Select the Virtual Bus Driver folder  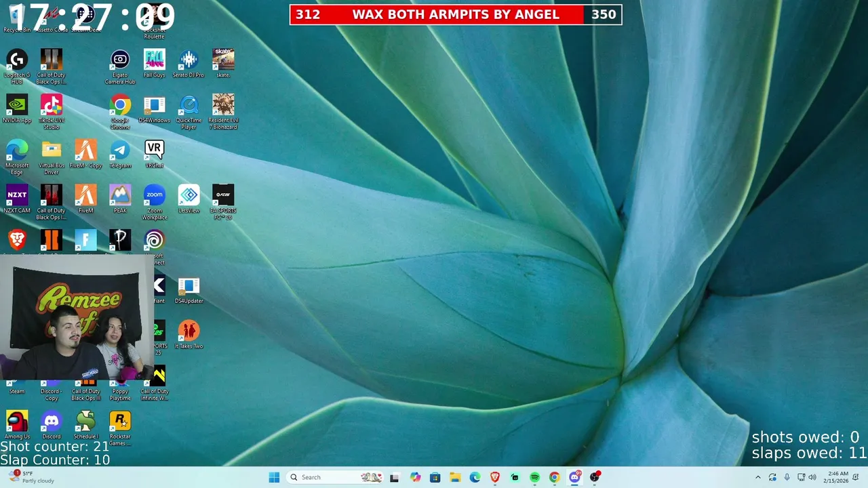click(x=52, y=157)
